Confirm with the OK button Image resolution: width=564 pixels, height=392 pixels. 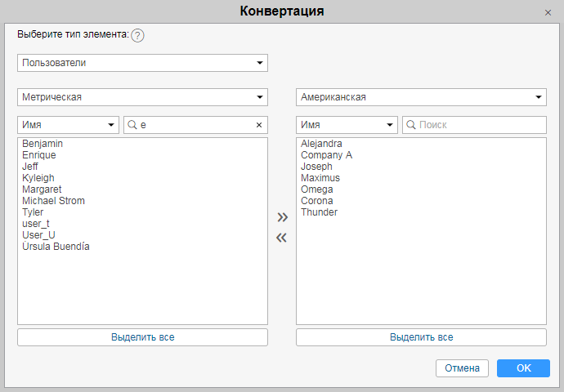coord(523,368)
